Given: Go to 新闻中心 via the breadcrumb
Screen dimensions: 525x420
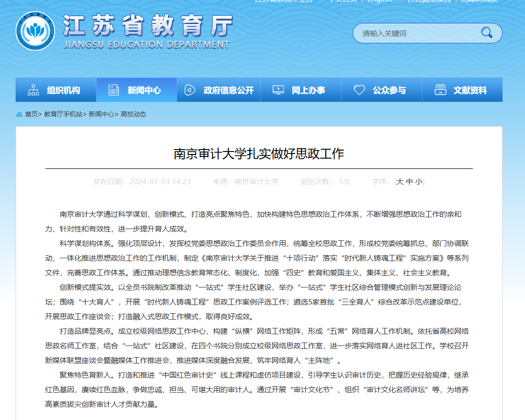Looking at the screenshot, I should pos(101,114).
